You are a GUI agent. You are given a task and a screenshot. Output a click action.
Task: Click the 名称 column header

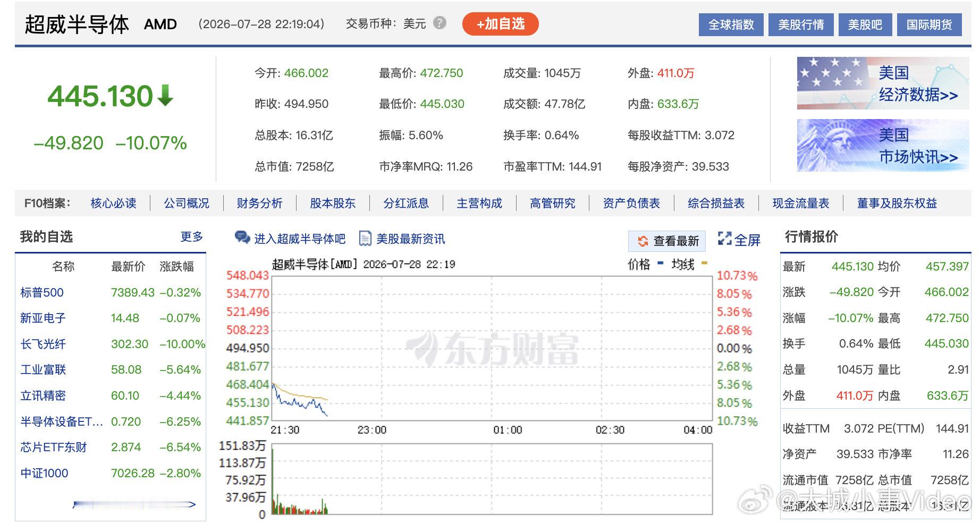[x=63, y=266]
